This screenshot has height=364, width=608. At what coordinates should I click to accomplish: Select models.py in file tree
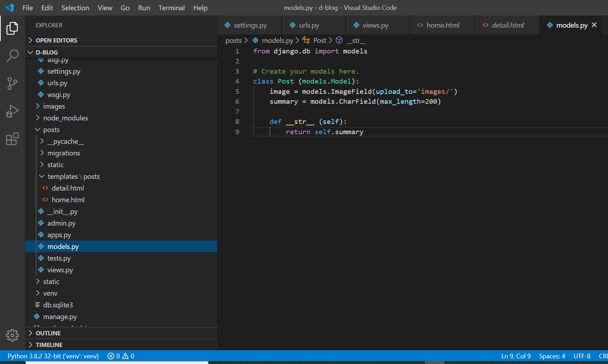(x=121, y=246)
